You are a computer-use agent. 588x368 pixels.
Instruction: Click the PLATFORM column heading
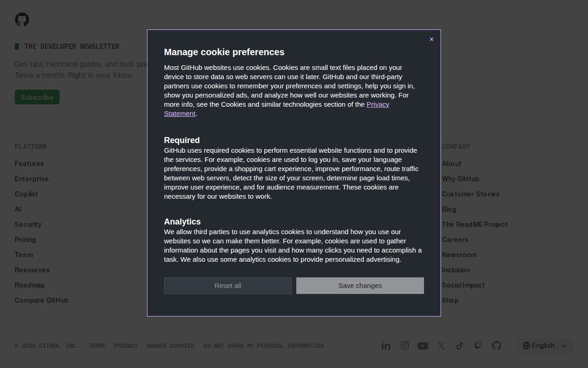click(31, 147)
